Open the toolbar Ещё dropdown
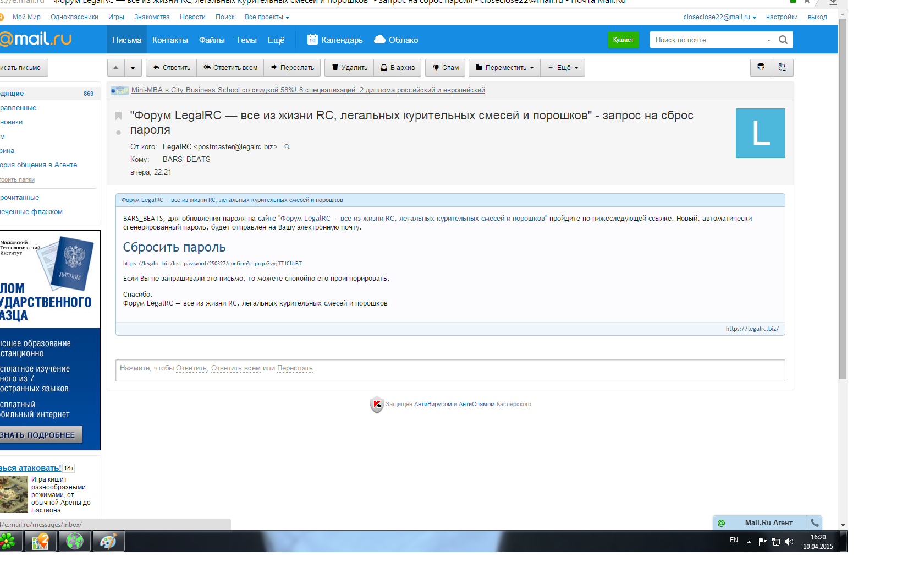The width and height of the screenshot is (924, 578). pyautogui.click(x=563, y=68)
